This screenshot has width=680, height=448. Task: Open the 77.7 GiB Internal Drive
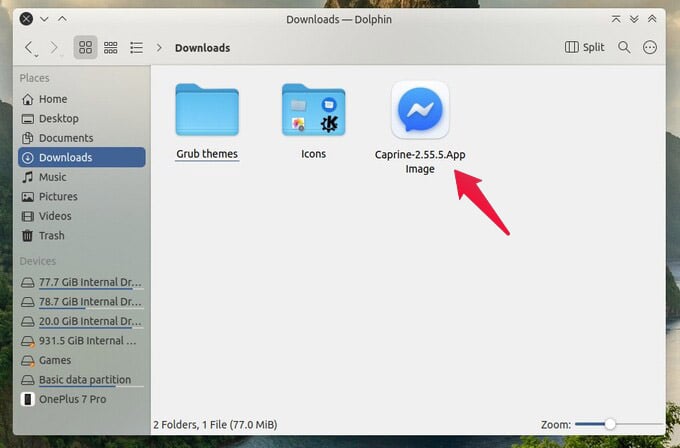coord(82,282)
